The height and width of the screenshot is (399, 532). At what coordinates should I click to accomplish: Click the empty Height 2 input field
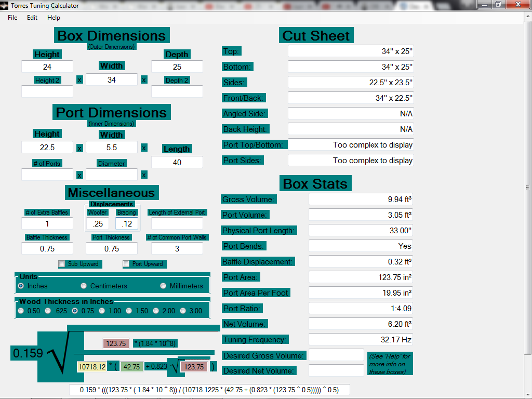point(47,91)
